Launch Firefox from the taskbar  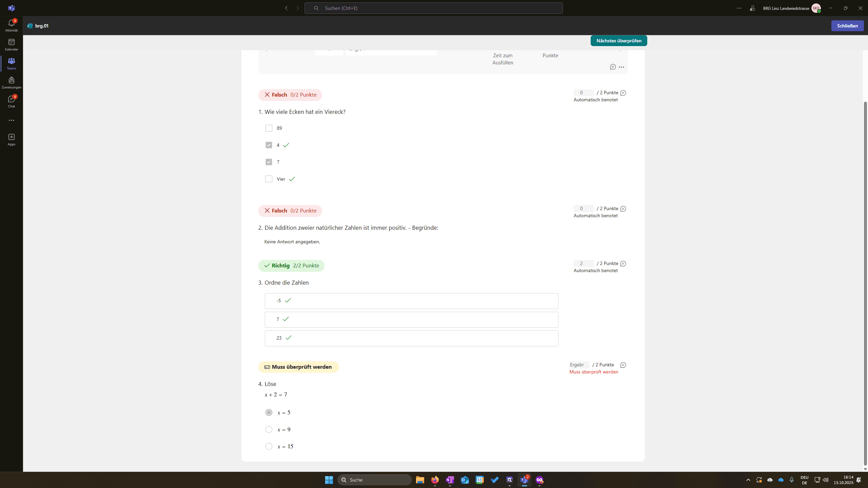click(435, 480)
